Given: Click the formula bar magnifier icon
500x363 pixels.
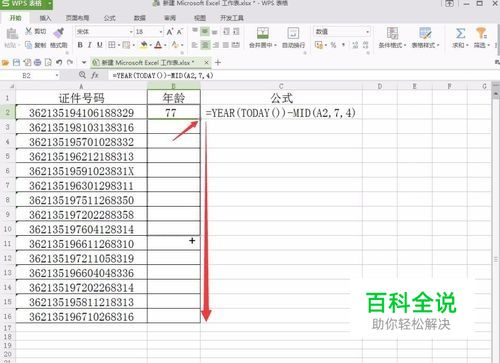Looking at the screenshot, I should point(82,75).
